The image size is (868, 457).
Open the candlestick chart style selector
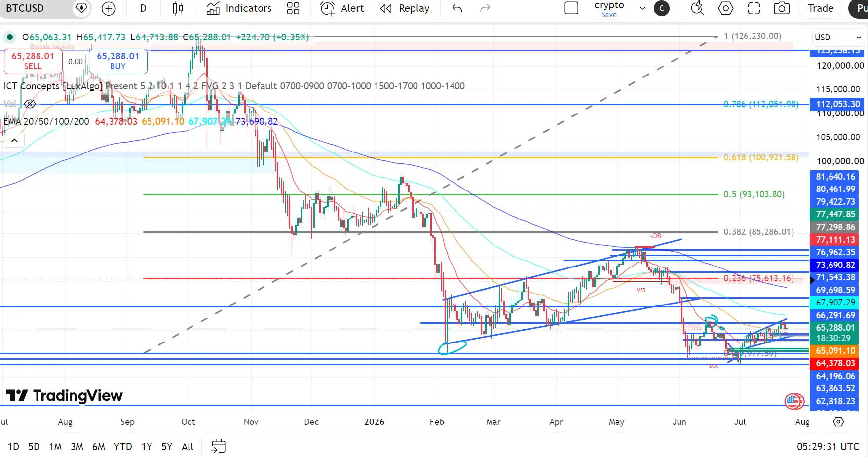(x=178, y=8)
